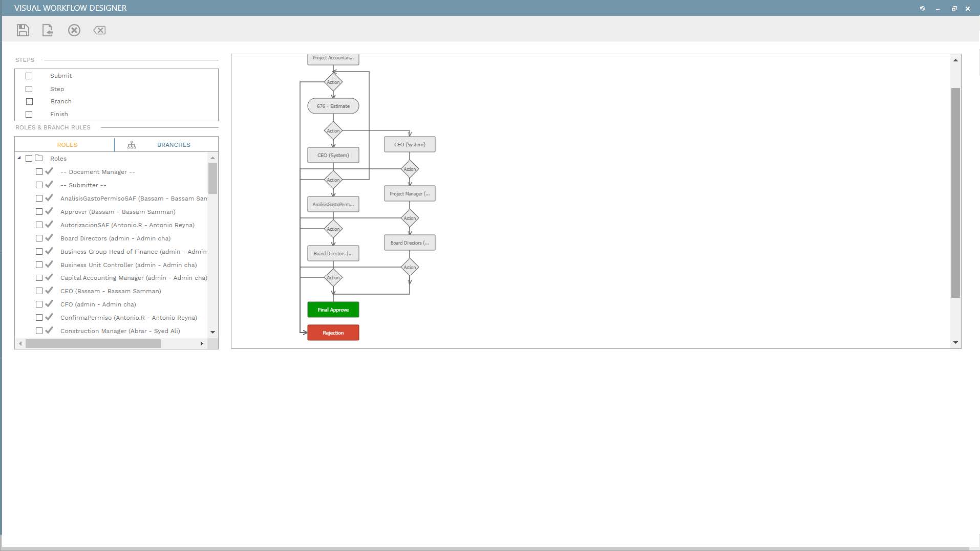Select the 676 - Estimate workflow node
Viewport: 980px width, 551px height.
pyautogui.click(x=333, y=106)
